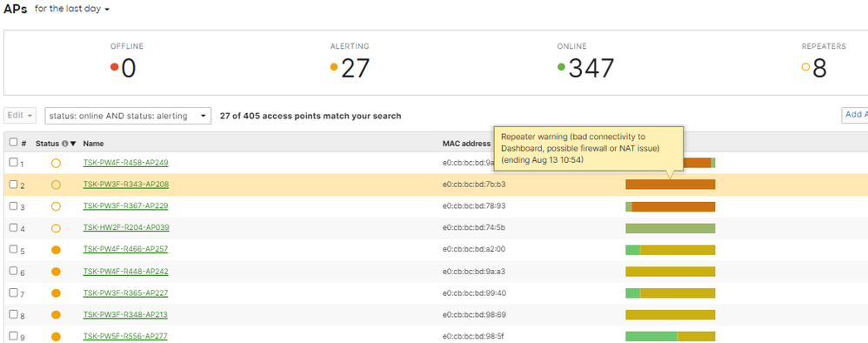Viewport: 868px width, 343px height.
Task: Click alerting status dot for TSK-PW5F-R556-AP277
Action: click(x=56, y=336)
